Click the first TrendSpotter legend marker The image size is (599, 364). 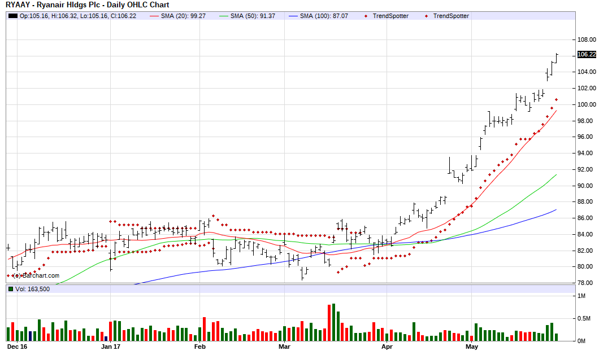(x=366, y=16)
